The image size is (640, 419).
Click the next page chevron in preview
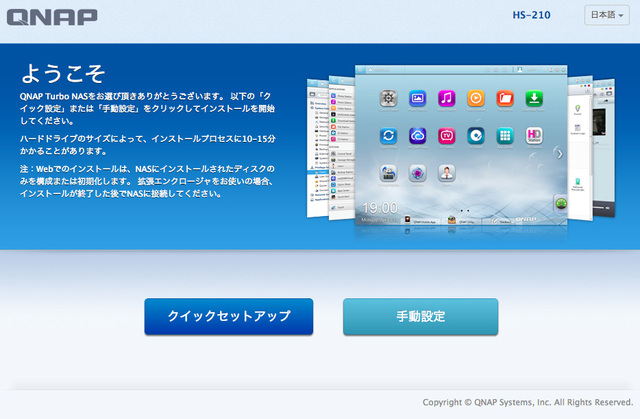tap(560, 154)
